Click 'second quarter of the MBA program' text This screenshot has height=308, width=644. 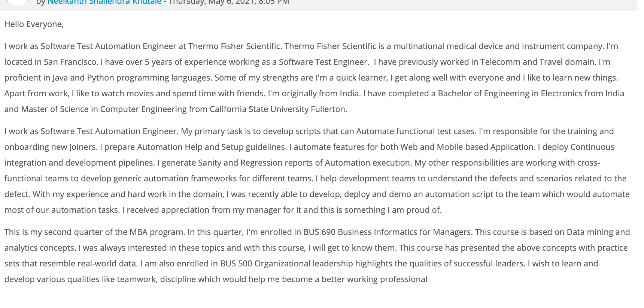114,232
